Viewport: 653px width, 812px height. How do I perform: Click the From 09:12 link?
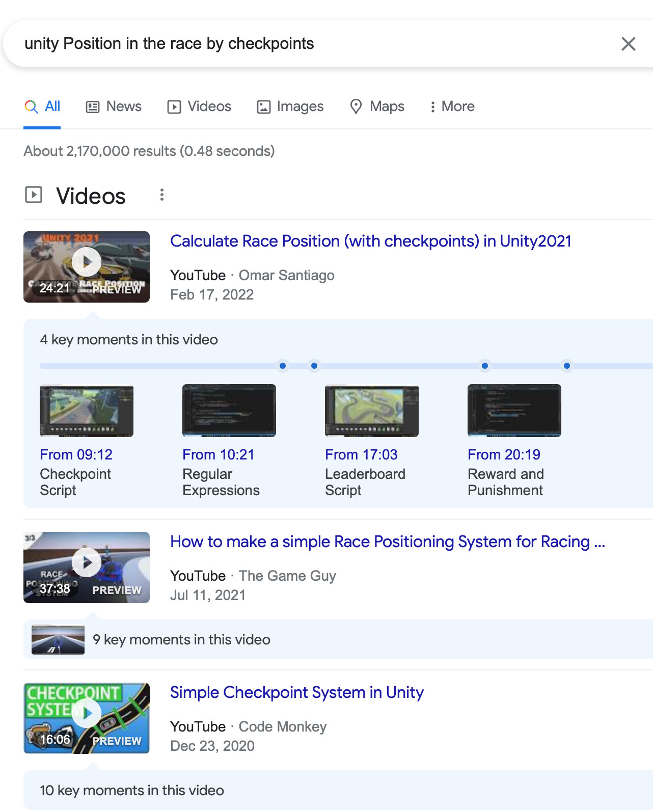(76, 454)
